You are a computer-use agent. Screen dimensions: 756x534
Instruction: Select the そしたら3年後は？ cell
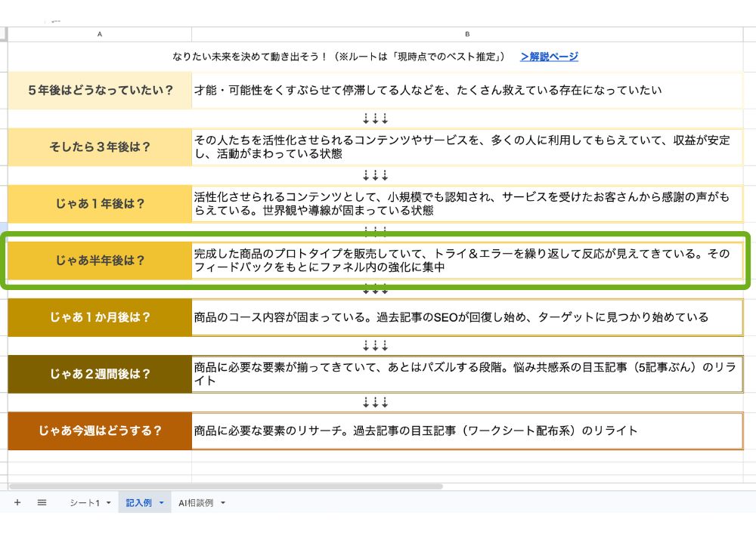pyautogui.click(x=100, y=147)
